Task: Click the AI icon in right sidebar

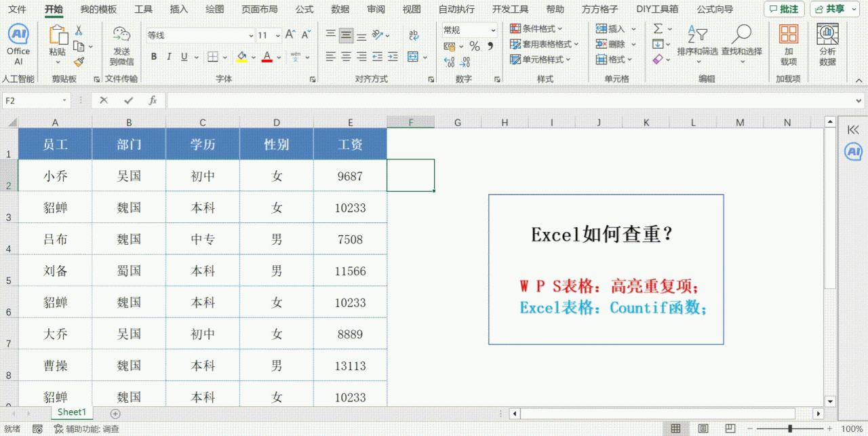Action: pyautogui.click(x=853, y=151)
